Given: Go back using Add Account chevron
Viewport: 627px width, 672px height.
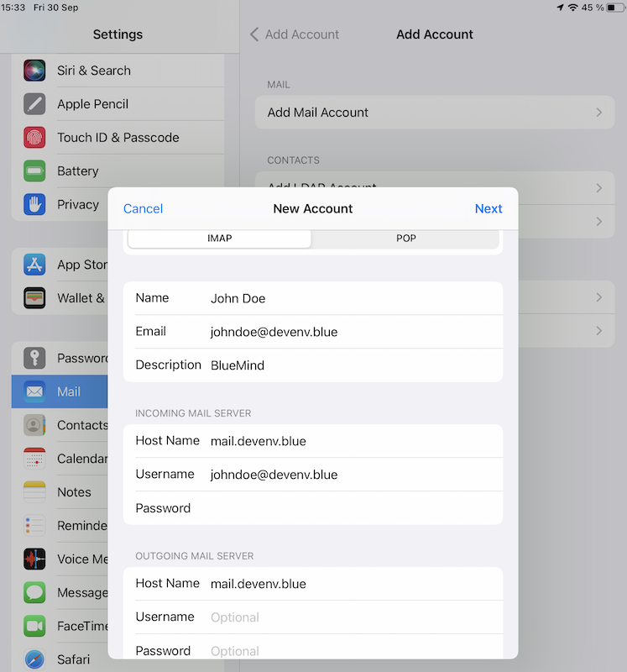Looking at the screenshot, I should coord(254,34).
